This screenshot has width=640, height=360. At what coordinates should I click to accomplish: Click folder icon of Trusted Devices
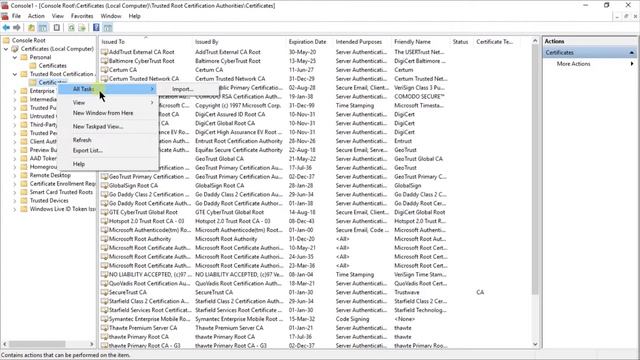pos(24,200)
